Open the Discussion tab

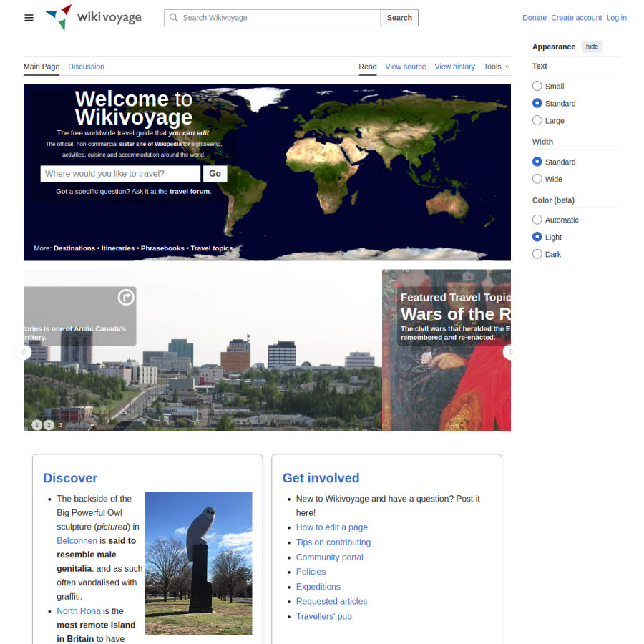pyautogui.click(x=87, y=67)
